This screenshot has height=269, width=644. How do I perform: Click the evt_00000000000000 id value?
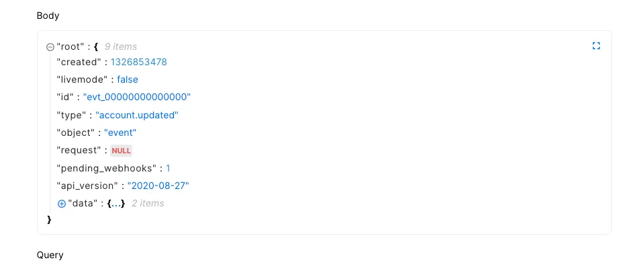point(137,97)
